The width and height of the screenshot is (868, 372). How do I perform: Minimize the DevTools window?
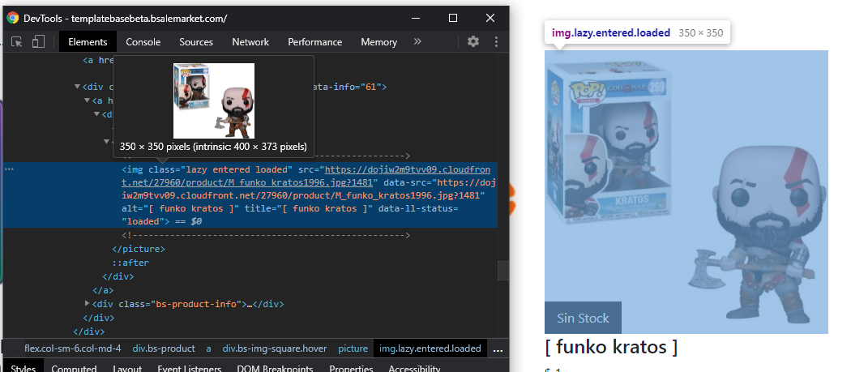[x=417, y=19]
